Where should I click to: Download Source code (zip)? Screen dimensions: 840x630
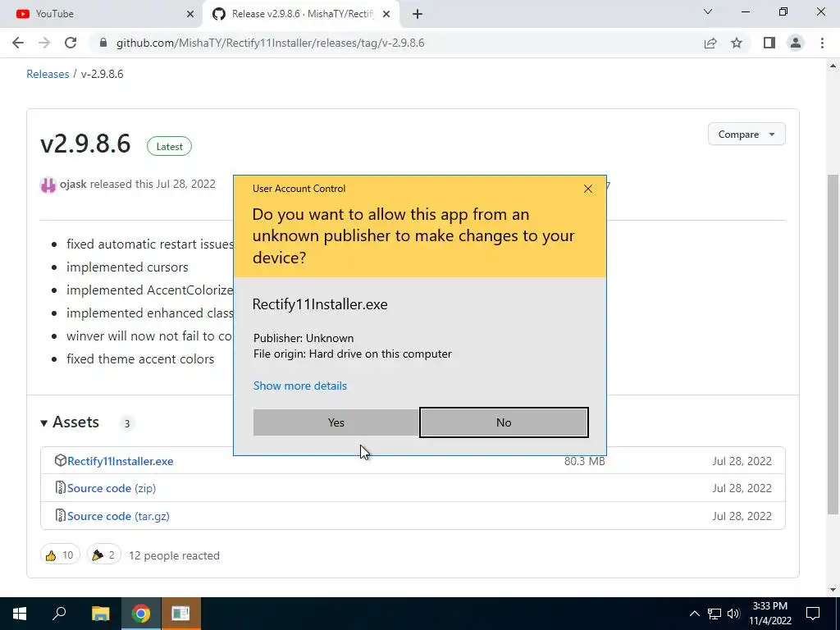(x=112, y=489)
